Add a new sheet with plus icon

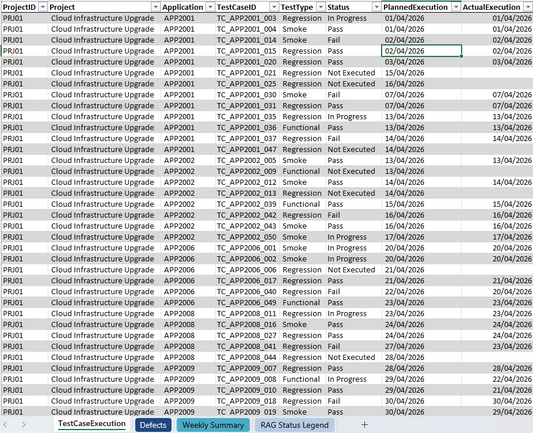[x=364, y=425]
